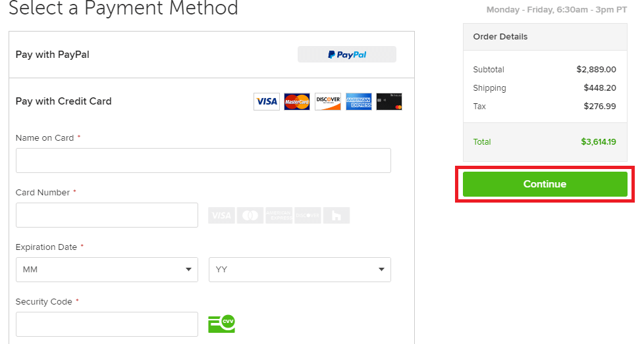Click the Security Code label

(x=44, y=302)
